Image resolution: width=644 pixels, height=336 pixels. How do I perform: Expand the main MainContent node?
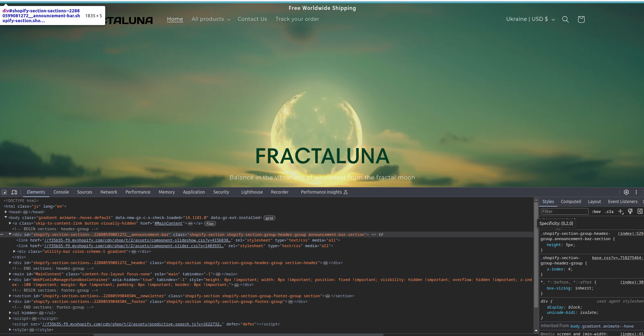(x=10, y=274)
